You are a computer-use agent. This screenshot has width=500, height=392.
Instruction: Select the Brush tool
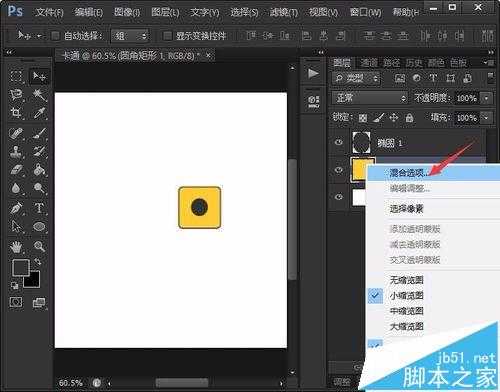click(39, 133)
